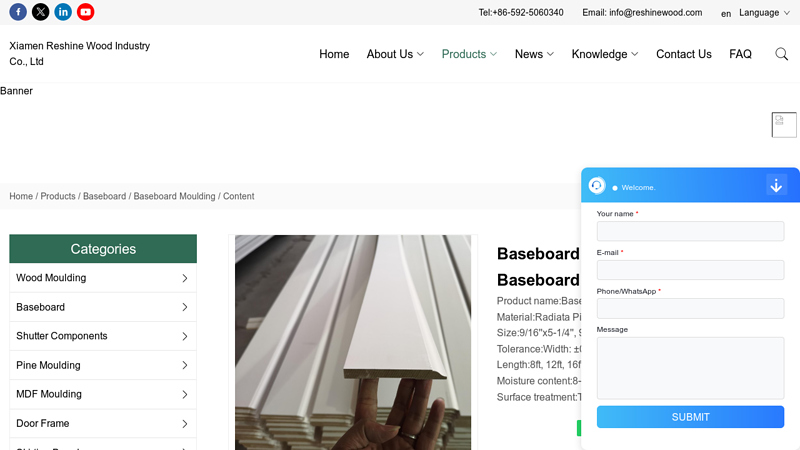Submit the chat inquiry form
This screenshot has width=800, height=450.
(x=690, y=417)
